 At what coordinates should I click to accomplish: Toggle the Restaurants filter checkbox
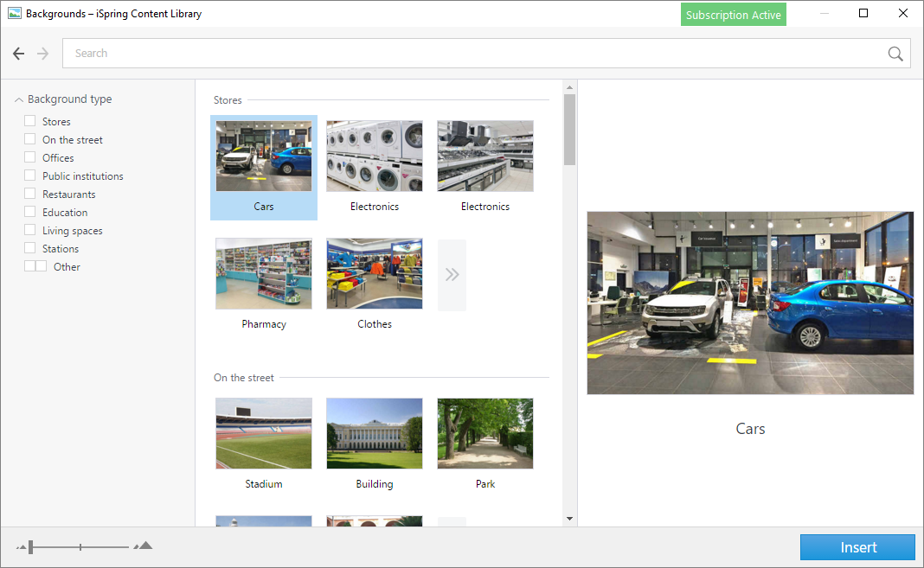click(x=30, y=195)
